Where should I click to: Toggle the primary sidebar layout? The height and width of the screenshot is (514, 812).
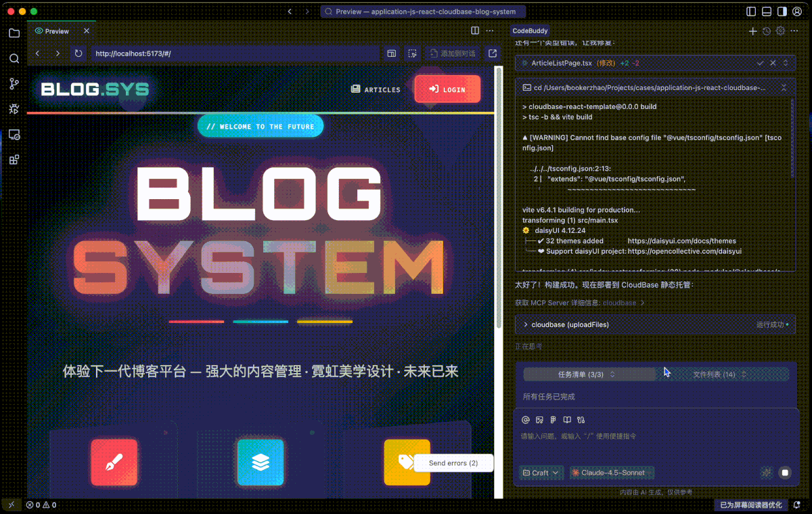tap(751, 12)
